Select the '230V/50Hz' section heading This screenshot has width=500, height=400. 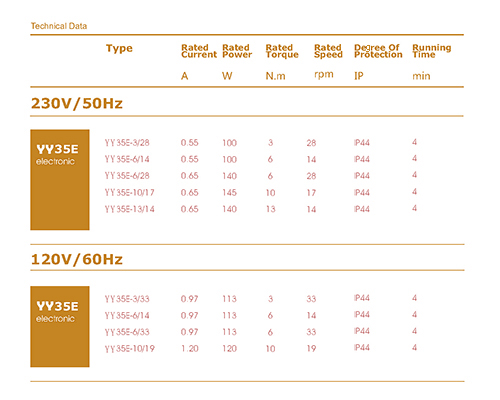(x=77, y=103)
